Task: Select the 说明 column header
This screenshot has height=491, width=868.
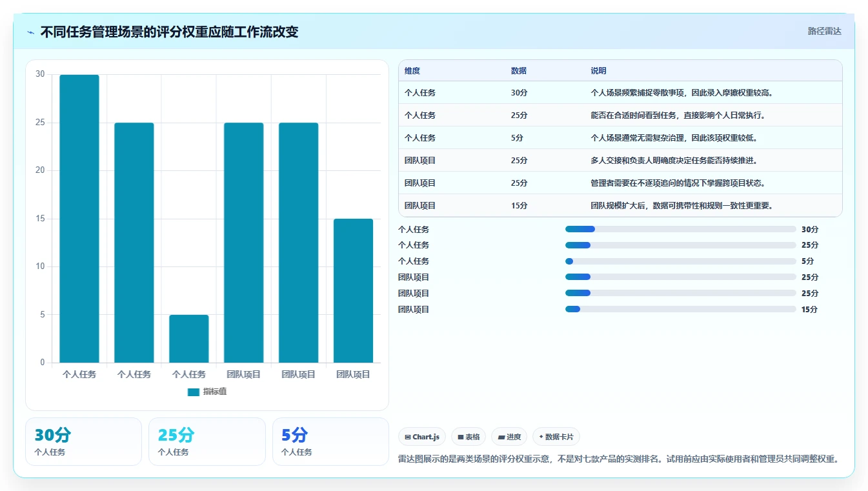Action: tap(598, 71)
